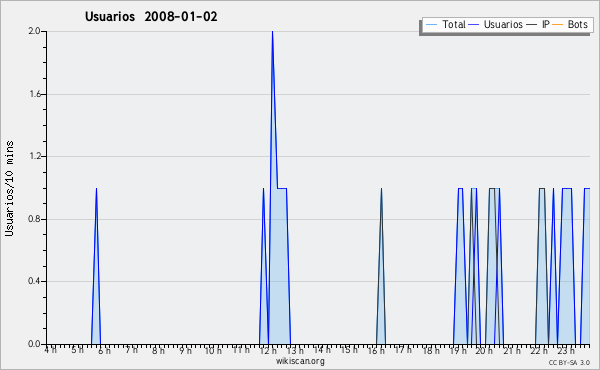
Task: Click the y-axis value '2.0'
Action: [x=34, y=31]
